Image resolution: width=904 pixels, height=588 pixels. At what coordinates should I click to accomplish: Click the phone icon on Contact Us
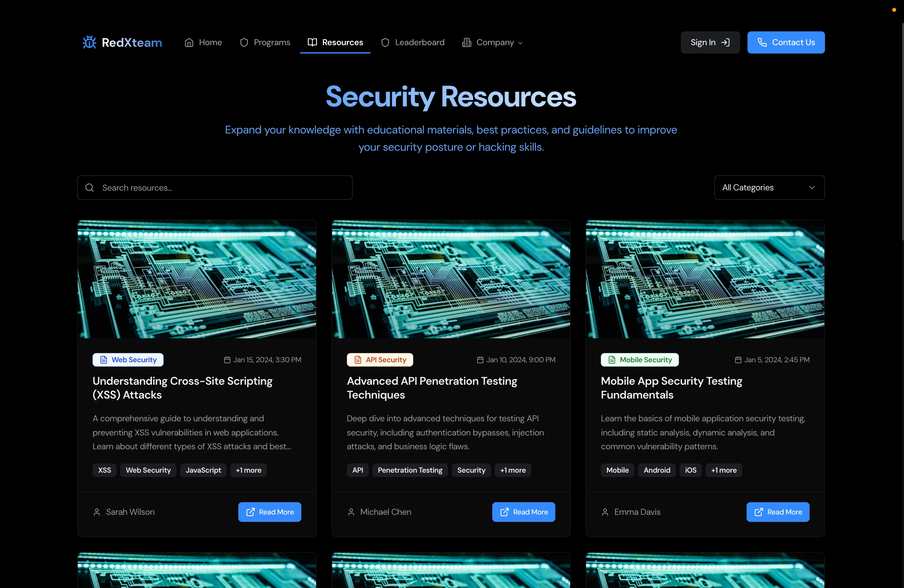pyautogui.click(x=762, y=42)
